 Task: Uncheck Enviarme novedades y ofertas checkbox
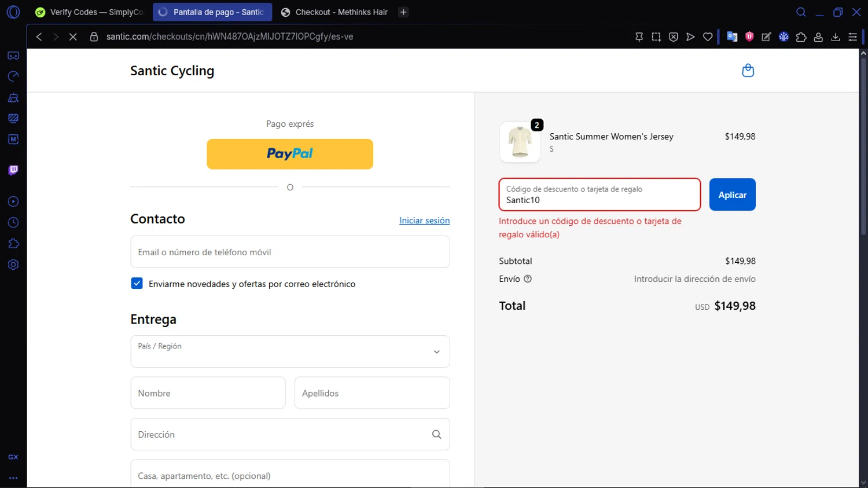137,283
